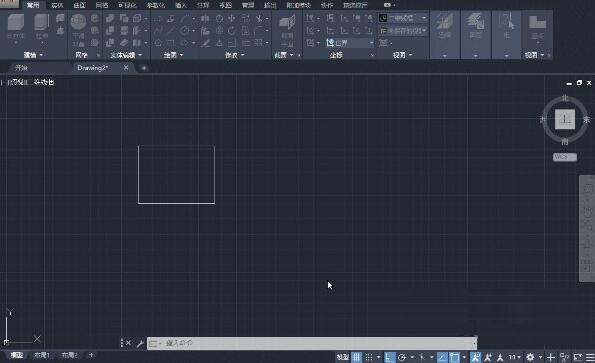Toggle 2D object snap in status bar
The height and width of the screenshot is (363, 595).
point(454,357)
